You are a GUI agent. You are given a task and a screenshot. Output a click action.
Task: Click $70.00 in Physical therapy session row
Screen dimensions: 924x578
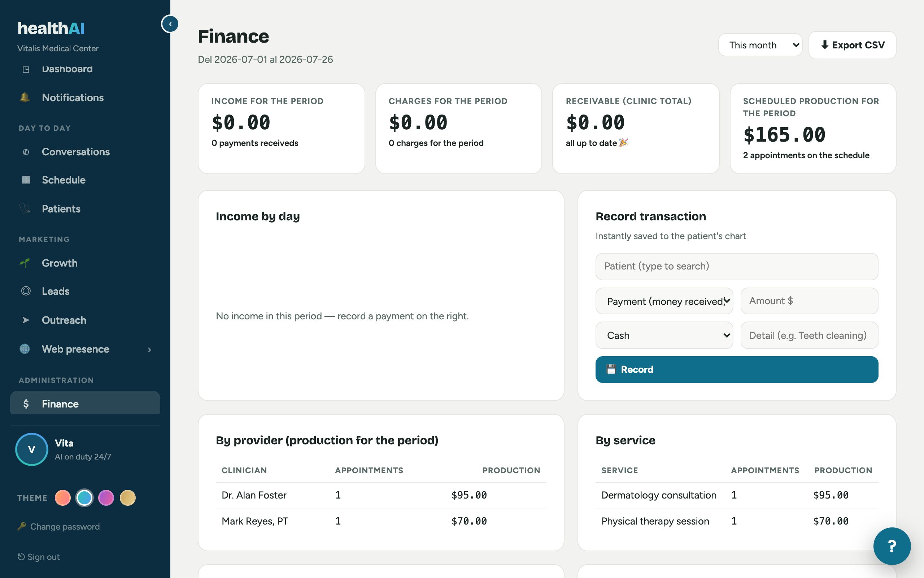coord(831,521)
